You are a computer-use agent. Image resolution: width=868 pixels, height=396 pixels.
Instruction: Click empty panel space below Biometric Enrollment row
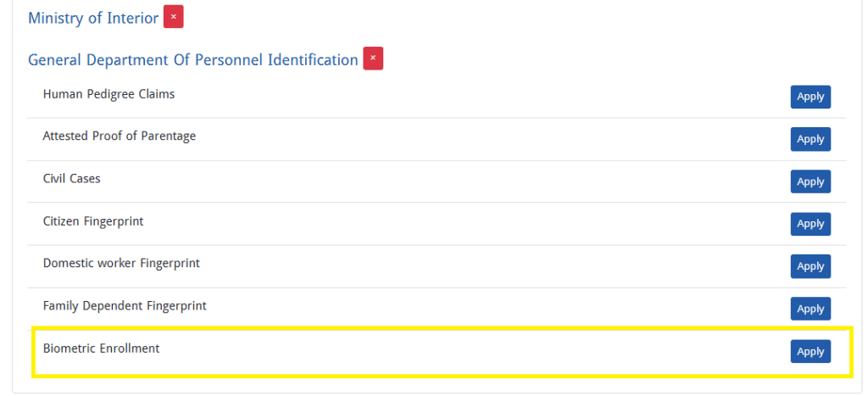coord(424,386)
